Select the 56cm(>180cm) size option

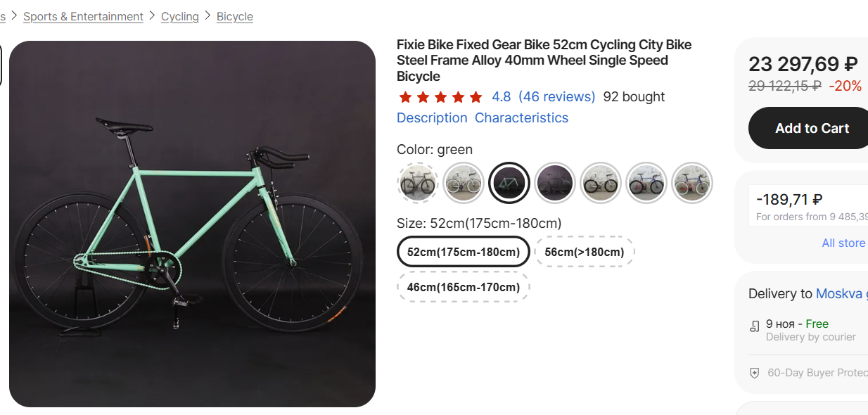pyautogui.click(x=585, y=252)
